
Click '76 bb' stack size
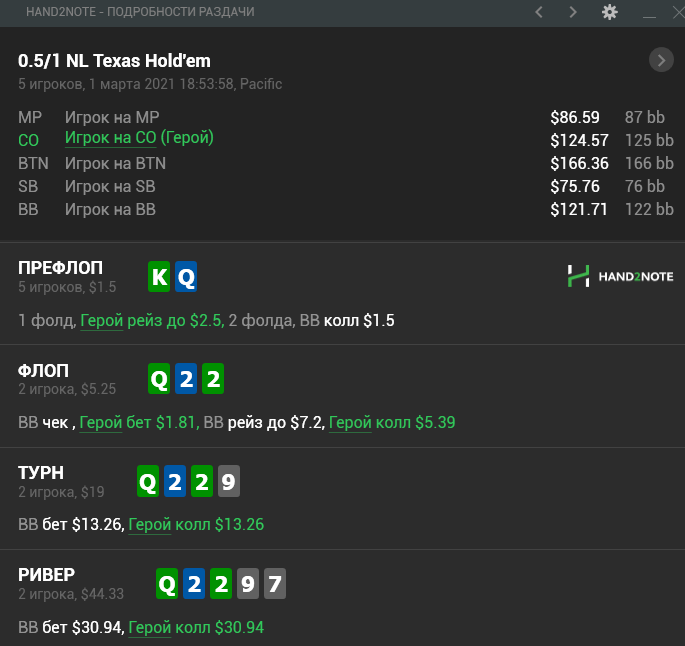645,187
